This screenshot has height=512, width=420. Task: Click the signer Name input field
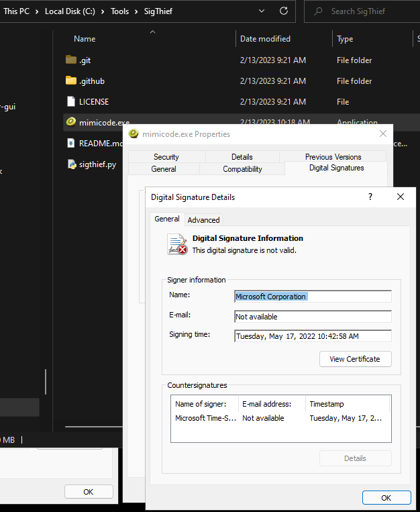[313, 297]
